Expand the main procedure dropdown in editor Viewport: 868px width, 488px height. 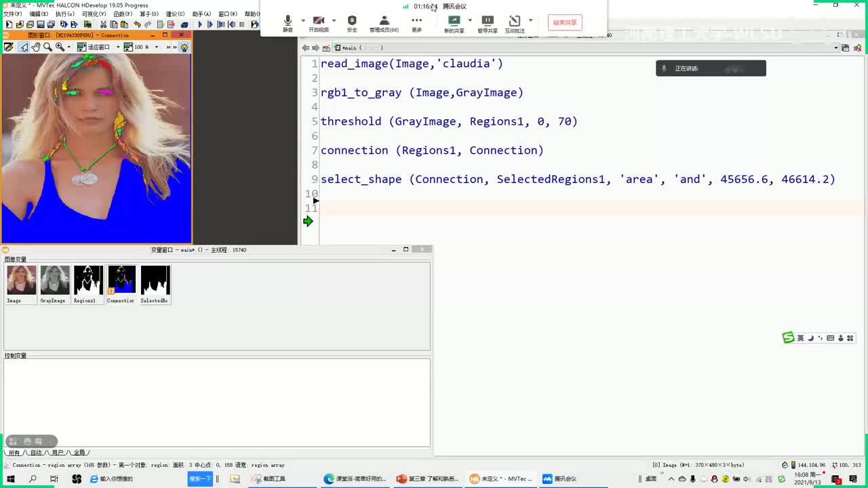(x=835, y=48)
